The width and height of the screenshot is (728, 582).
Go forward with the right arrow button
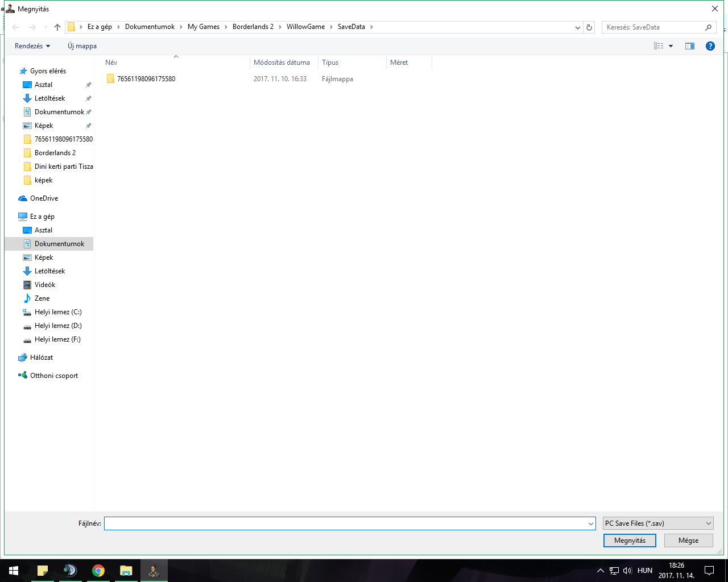point(32,27)
